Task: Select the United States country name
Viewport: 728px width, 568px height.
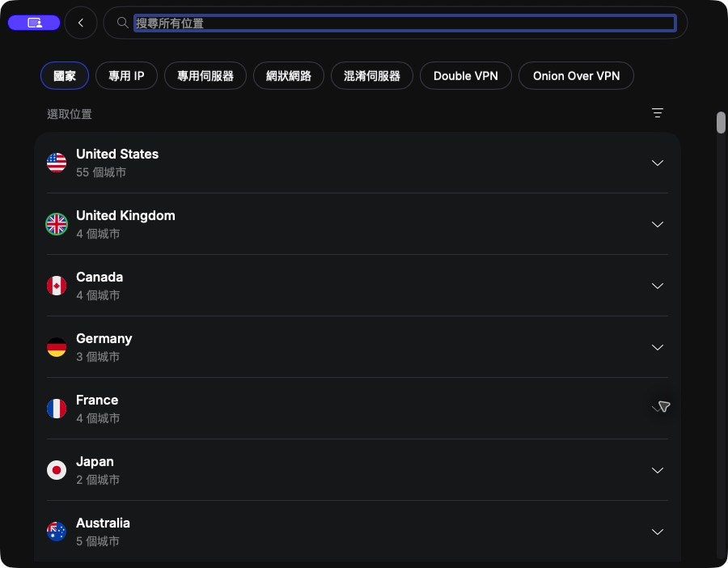Action: point(117,154)
